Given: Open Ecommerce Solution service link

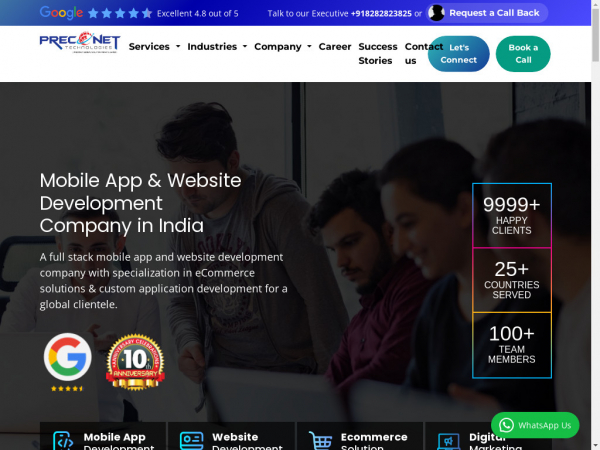Looking at the screenshot, I should [x=360, y=436].
